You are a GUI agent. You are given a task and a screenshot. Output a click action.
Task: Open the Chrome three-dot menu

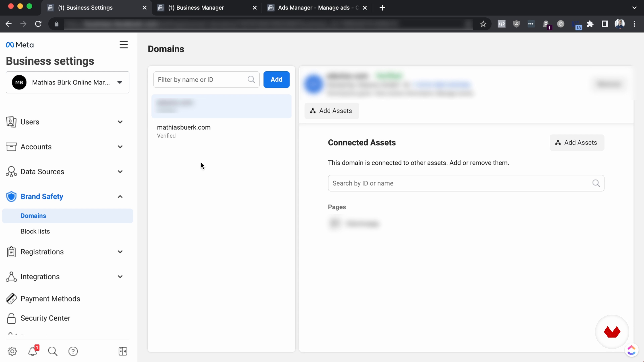(634, 24)
